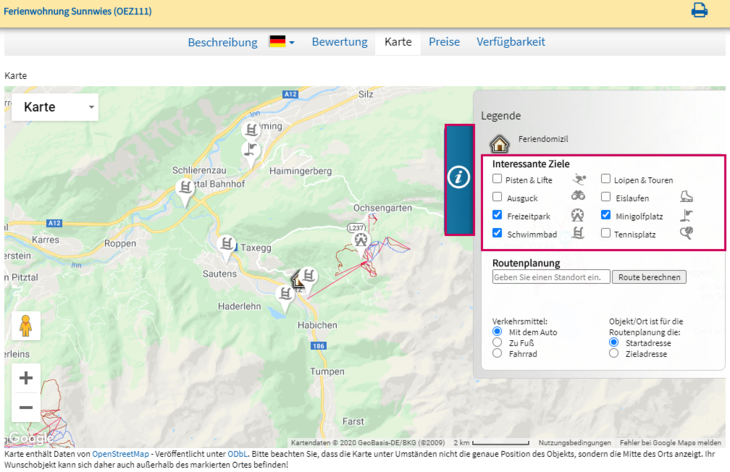730x472 pixels.
Task: Click the swimming pool marker near Schlierenzau
Action: pos(184,187)
